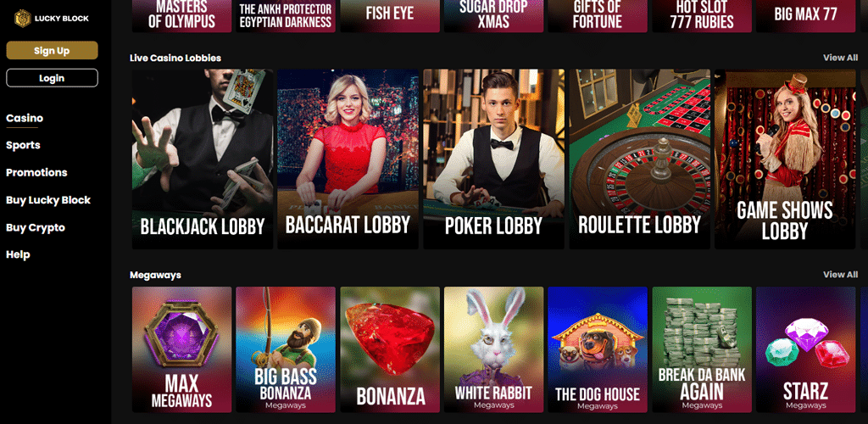Click the Lucky Block logo icon
This screenshot has height=424, width=868.
point(23,19)
